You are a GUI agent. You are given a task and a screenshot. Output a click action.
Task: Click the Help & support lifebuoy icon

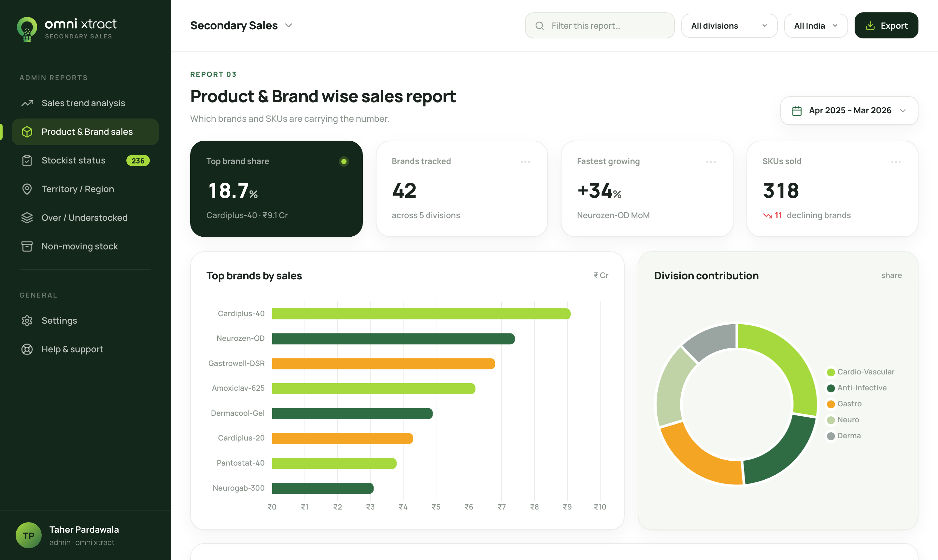coord(27,349)
